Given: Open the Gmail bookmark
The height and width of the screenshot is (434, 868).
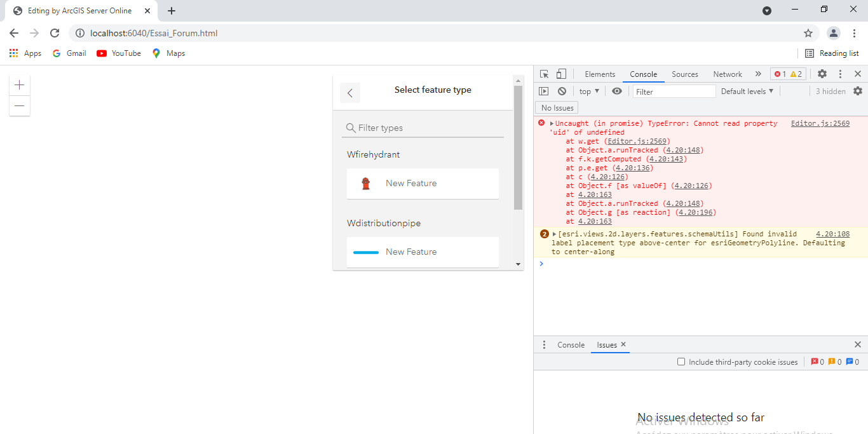Looking at the screenshot, I should click(x=69, y=53).
